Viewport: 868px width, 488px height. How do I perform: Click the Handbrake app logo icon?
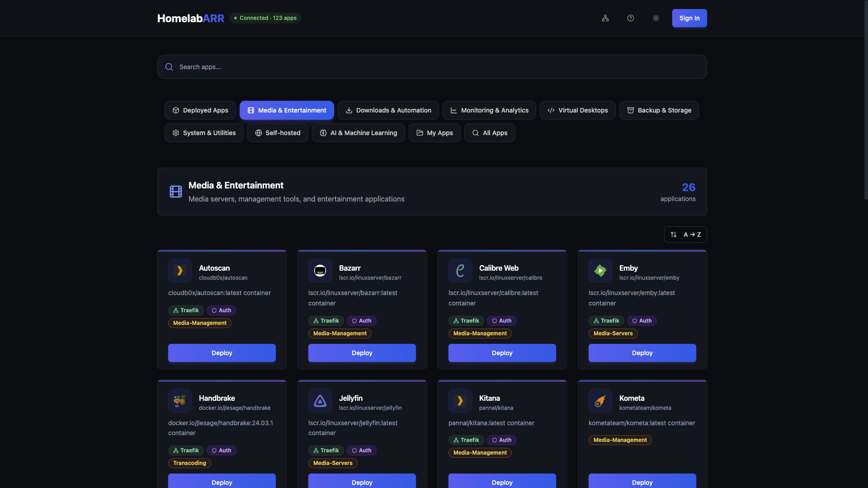coord(180,401)
